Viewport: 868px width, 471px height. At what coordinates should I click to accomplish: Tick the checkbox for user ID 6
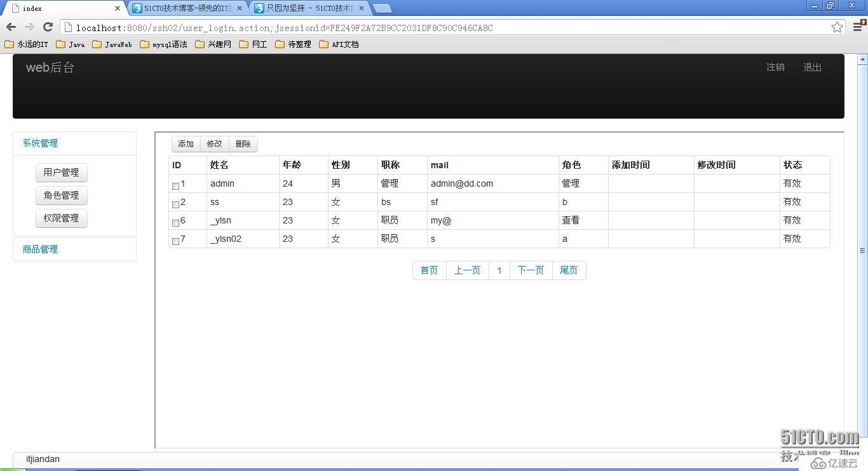[x=175, y=223]
